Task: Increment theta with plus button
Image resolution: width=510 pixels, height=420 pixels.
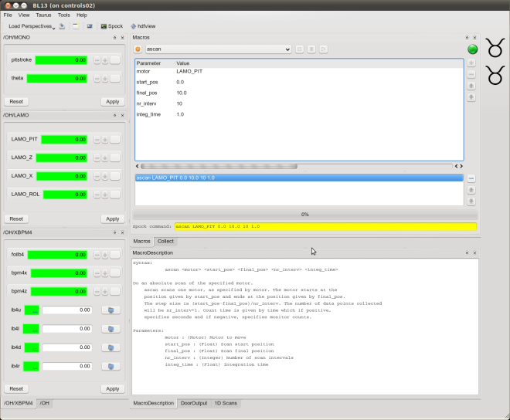Action: click(105, 78)
